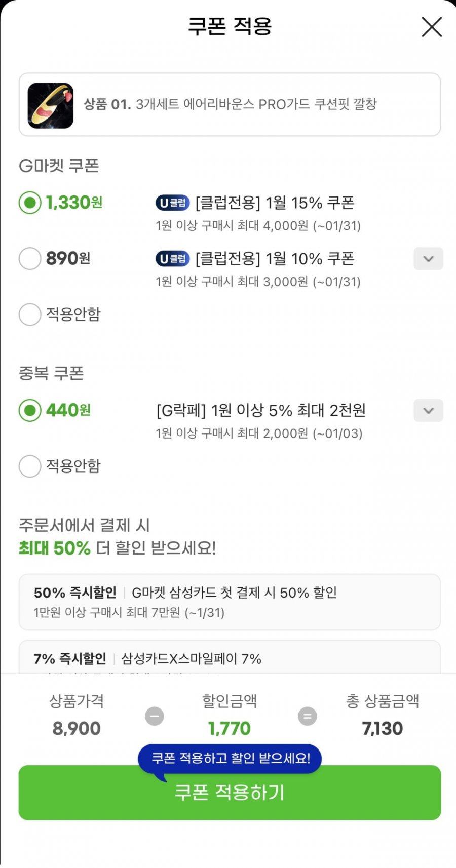Click the insole product thumbnail image
Screen dimensions: 456x868
pos(51,105)
